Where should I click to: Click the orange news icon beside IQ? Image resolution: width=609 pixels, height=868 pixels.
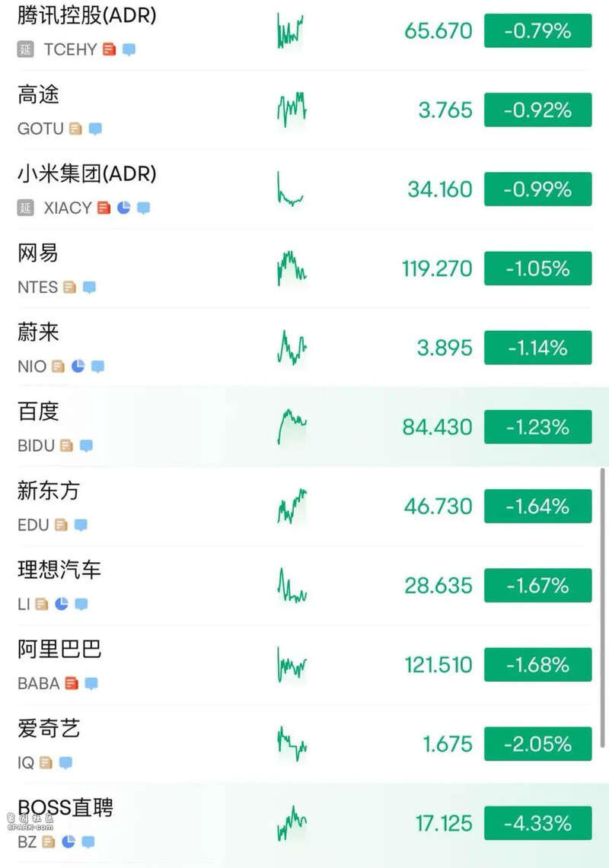(x=46, y=763)
